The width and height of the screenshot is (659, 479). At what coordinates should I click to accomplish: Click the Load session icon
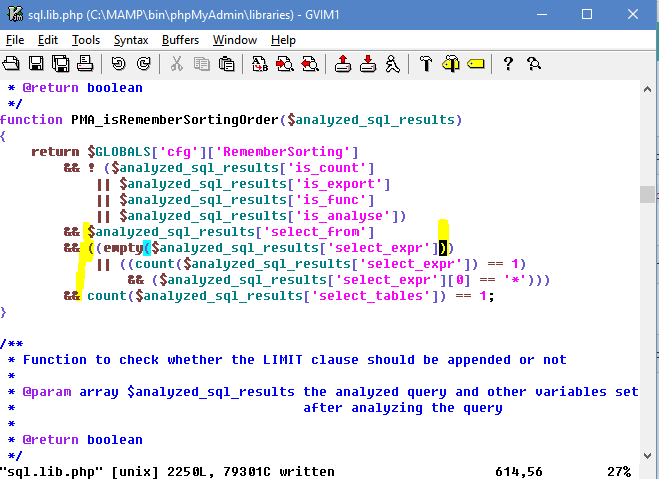click(343, 64)
